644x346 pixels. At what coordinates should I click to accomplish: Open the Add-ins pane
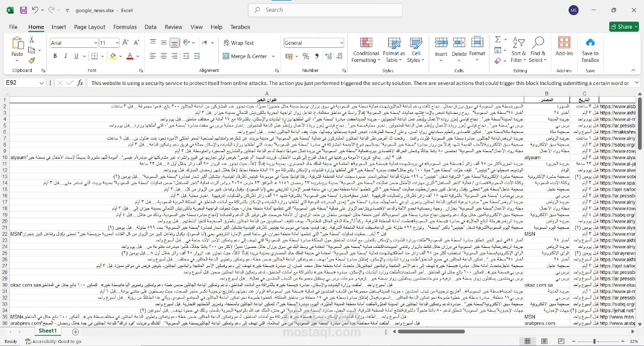pos(564,47)
